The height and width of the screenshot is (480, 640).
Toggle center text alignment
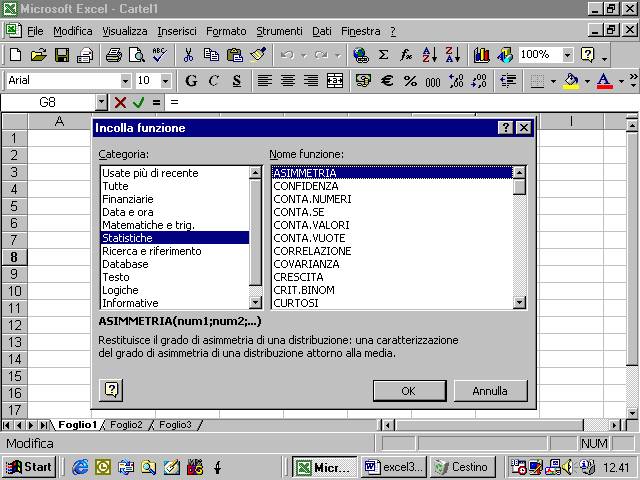288,80
